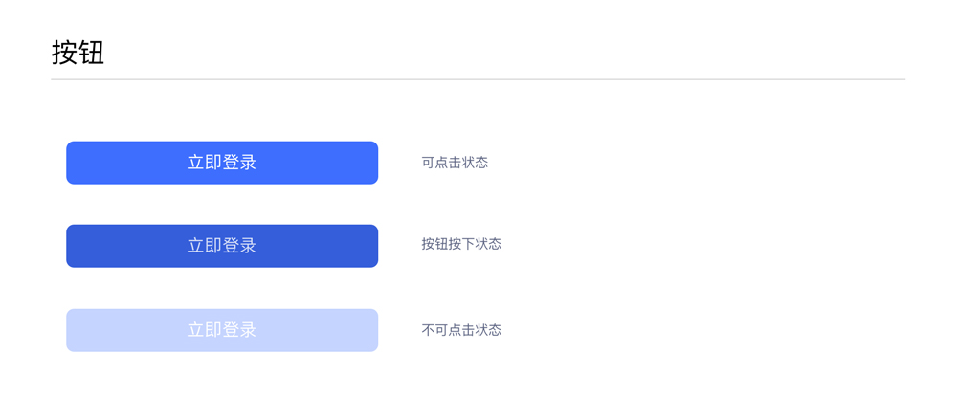Click the pressed-state login button in middle
This screenshot has height=417, width=980.
[x=222, y=246]
